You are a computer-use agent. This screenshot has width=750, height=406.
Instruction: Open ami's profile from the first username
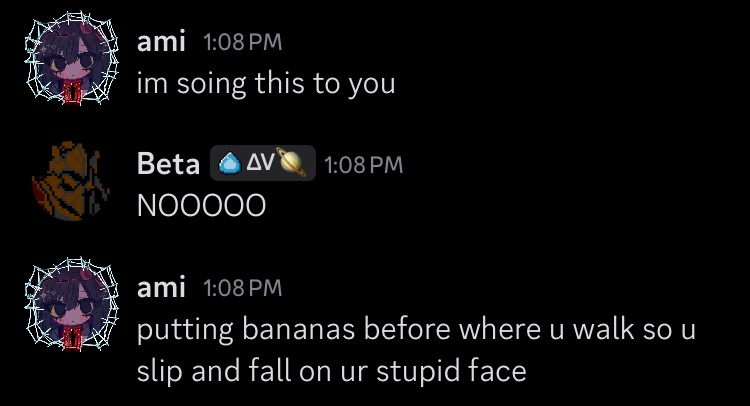coord(161,42)
